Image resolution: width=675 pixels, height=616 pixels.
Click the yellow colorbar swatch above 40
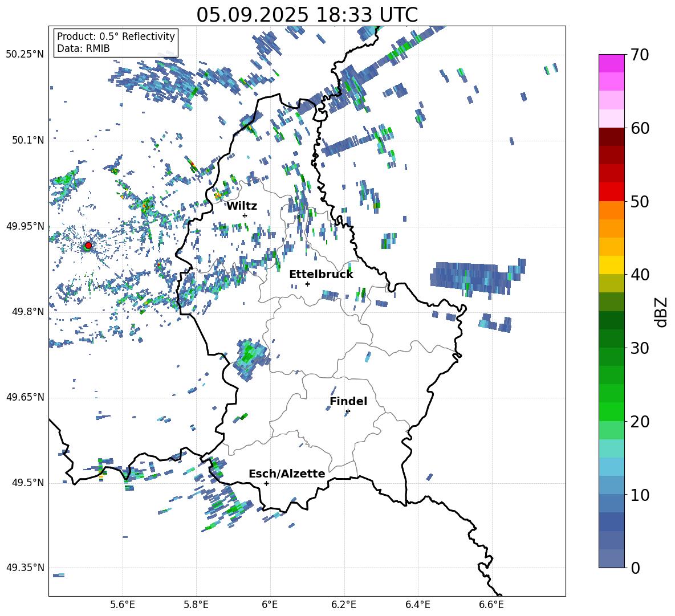(612, 265)
